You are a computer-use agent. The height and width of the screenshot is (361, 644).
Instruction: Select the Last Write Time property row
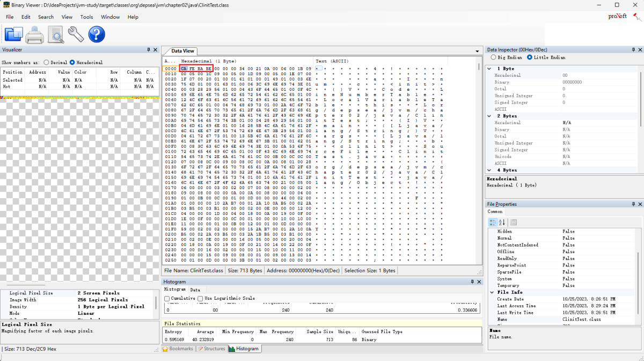pyautogui.click(x=562, y=313)
